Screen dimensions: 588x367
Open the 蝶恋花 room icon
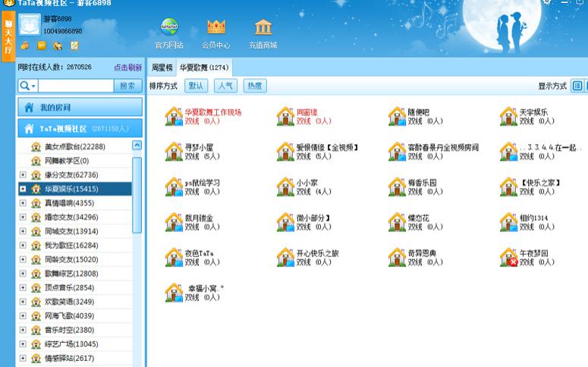[397, 222]
